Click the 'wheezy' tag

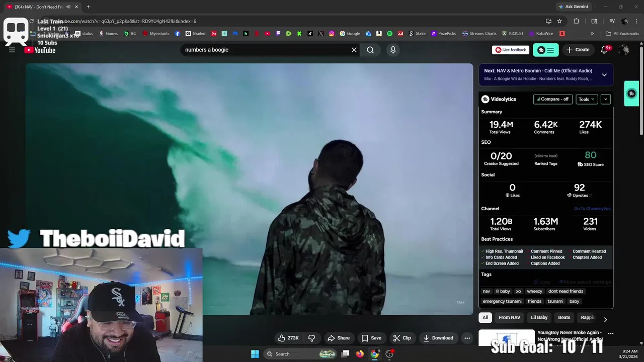click(534, 291)
